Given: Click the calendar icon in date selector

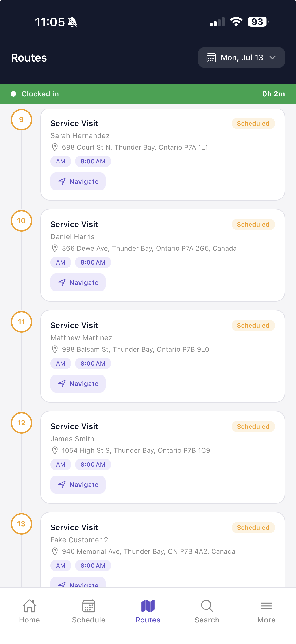Looking at the screenshot, I should (x=211, y=57).
